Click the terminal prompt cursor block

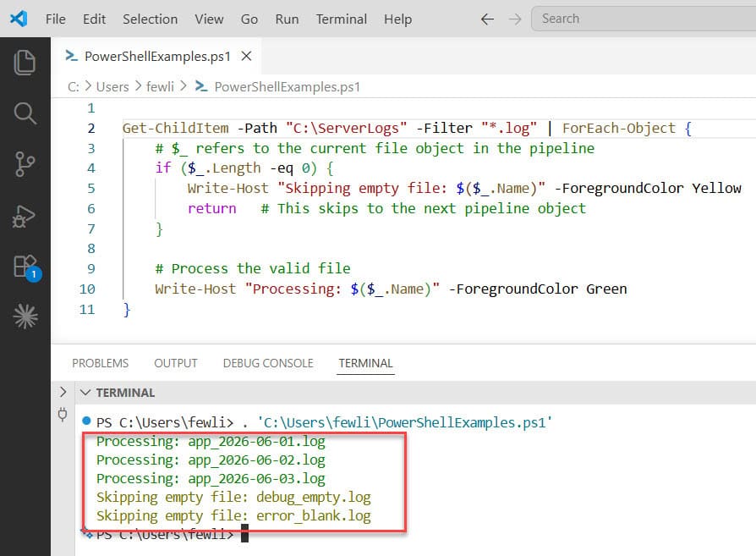(x=244, y=534)
